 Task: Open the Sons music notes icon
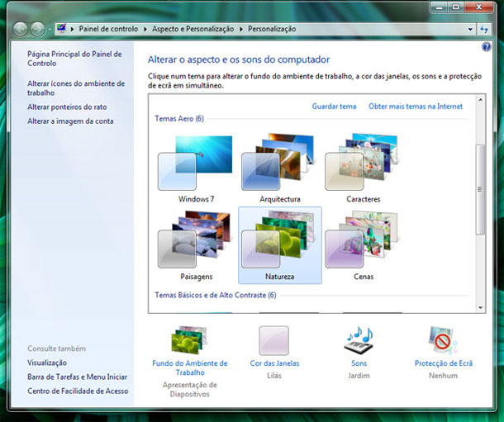pyautogui.click(x=359, y=340)
